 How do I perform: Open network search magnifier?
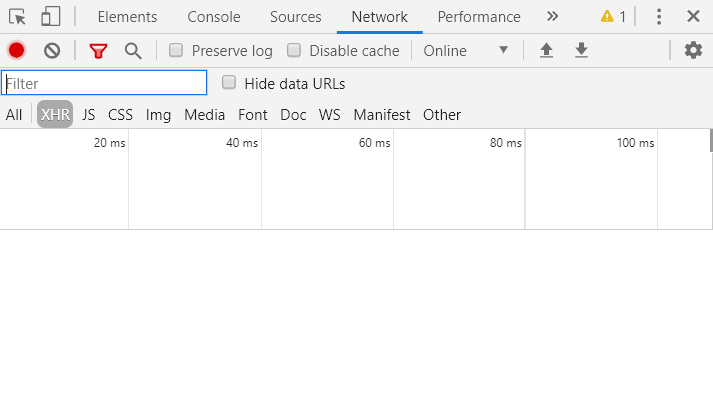point(133,50)
